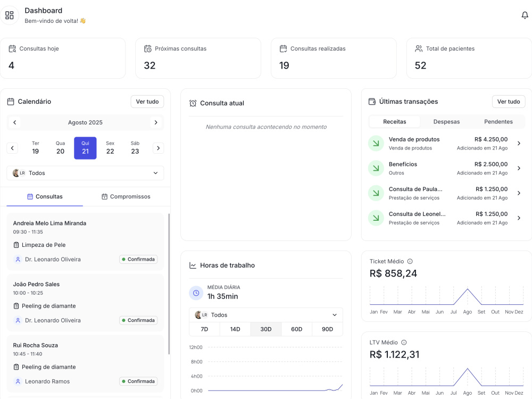Click the dashboard grid icon
Image resolution: width=532 pixels, height=399 pixels.
(9, 15)
